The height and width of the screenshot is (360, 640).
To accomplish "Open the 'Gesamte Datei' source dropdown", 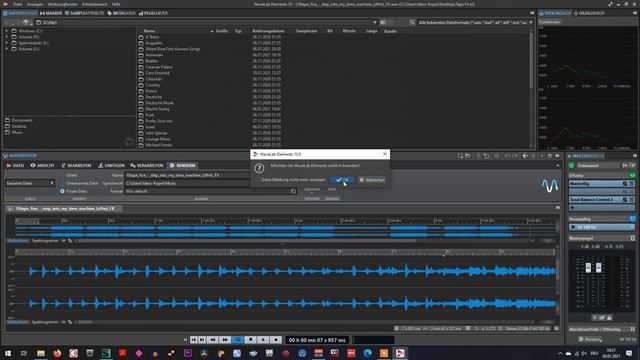I will pos(29,183).
